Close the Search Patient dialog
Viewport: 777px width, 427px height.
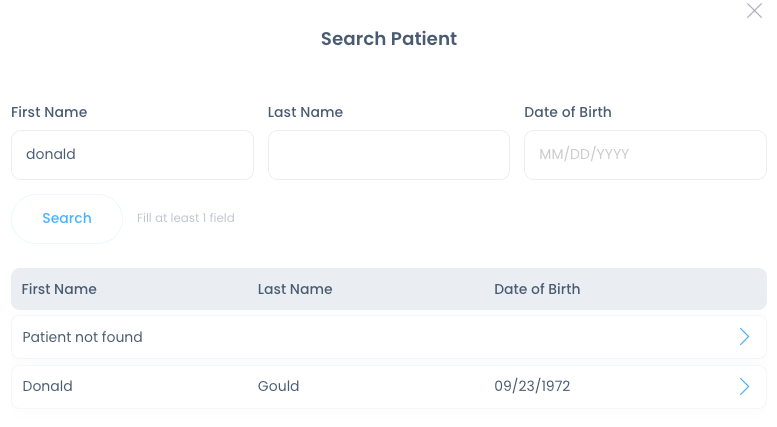pyautogui.click(x=754, y=10)
